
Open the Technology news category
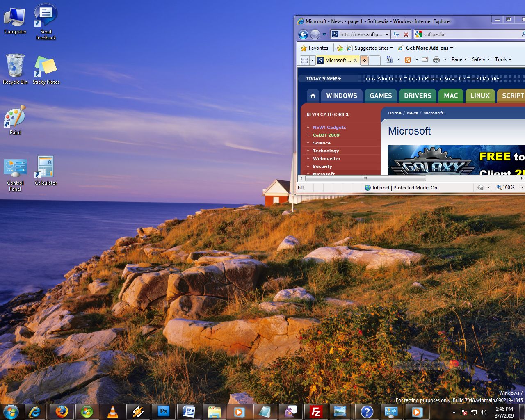tap(326, 151)
